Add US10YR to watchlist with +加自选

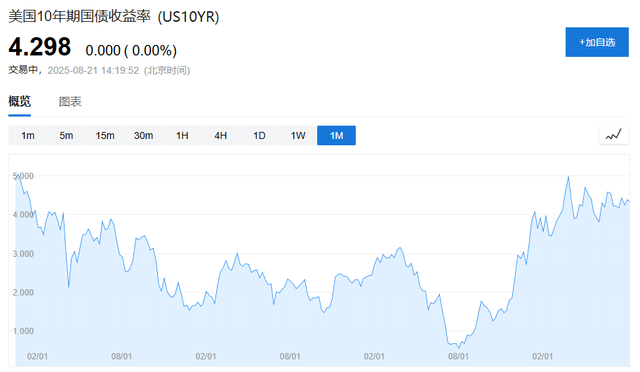tap(597, 42)
